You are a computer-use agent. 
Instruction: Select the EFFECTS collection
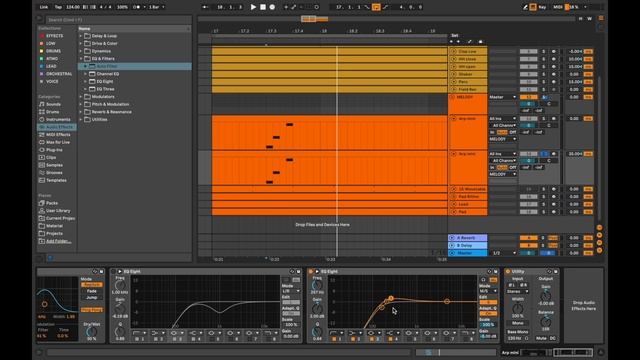click(54, 36)
